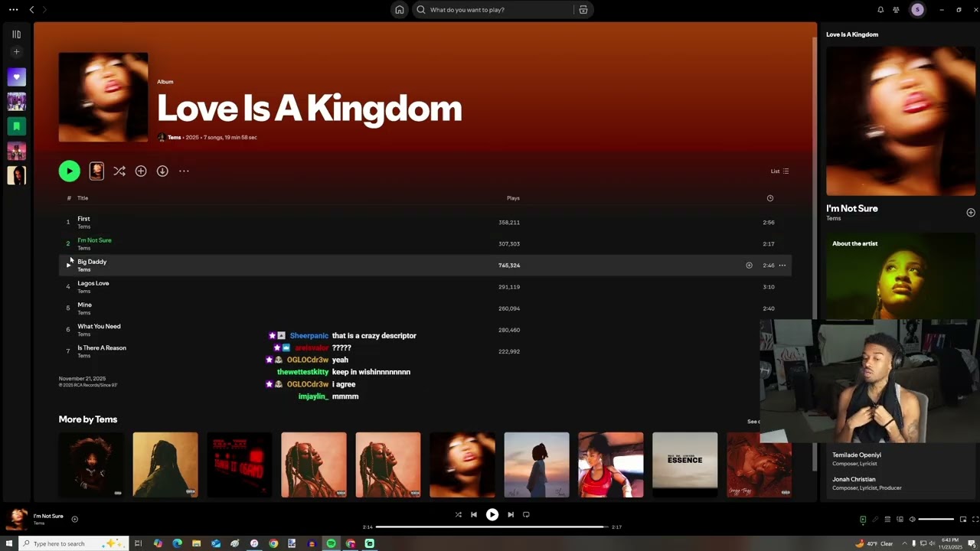Open Jonah Christian credit
This screenshot has width=980, height=551.
[854, 479]
